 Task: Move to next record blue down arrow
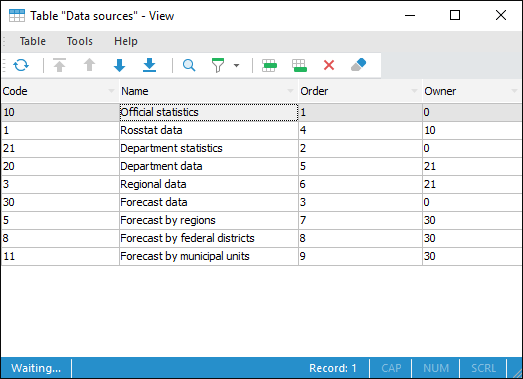(119, 65)
